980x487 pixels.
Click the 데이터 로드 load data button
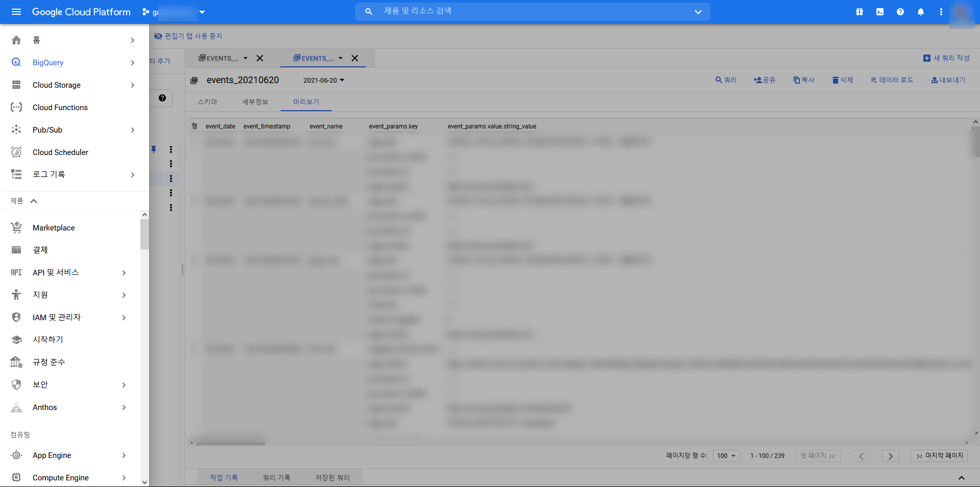click(x=892, y=80)
